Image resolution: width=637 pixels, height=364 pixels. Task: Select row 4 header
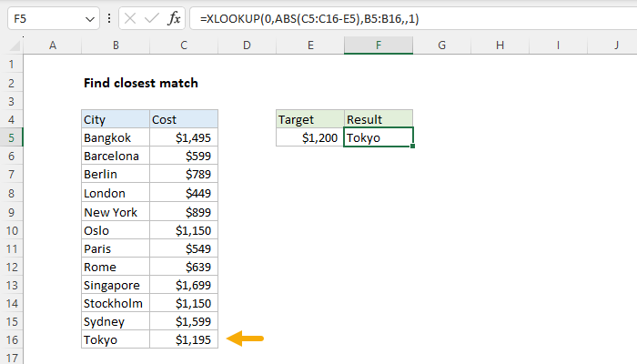pyautogui.click(x=11, y=119)
